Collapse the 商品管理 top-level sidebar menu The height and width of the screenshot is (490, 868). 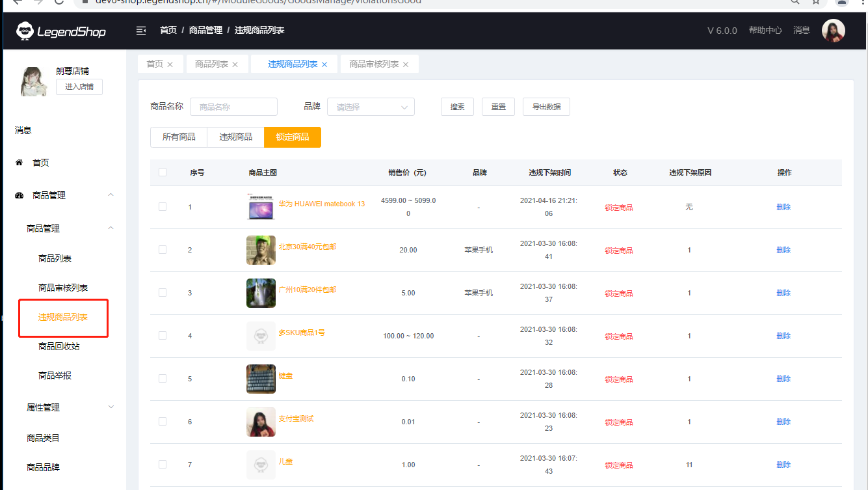[x=111, y=195]
